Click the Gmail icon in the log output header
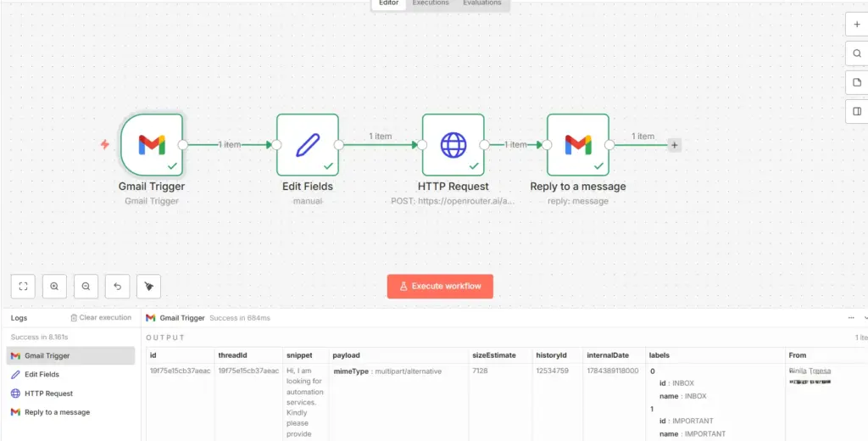Image resolution: width=868 pixels, height=441 pixels. 151,318
